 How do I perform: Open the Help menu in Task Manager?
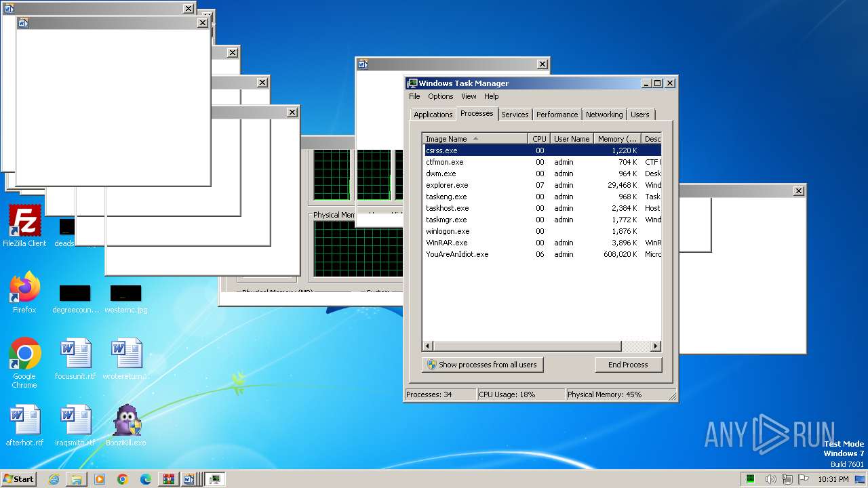[492, 96]
